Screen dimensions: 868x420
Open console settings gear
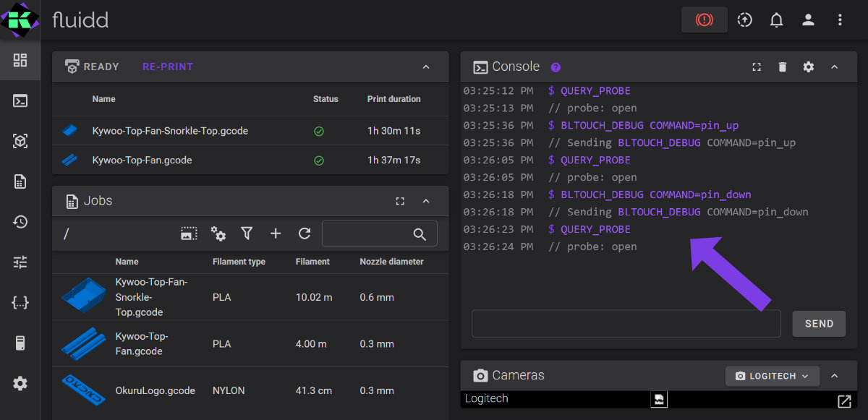[x=808, y=67]
